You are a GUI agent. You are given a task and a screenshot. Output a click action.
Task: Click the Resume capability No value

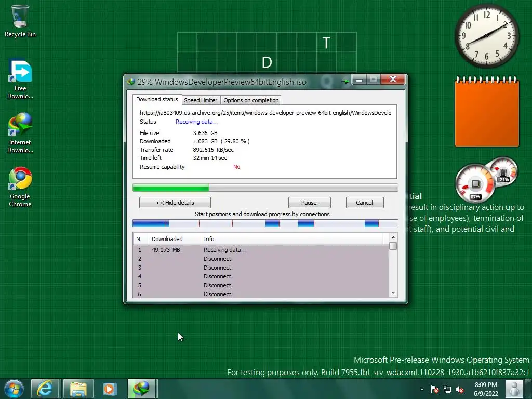(x=237, y=167)
